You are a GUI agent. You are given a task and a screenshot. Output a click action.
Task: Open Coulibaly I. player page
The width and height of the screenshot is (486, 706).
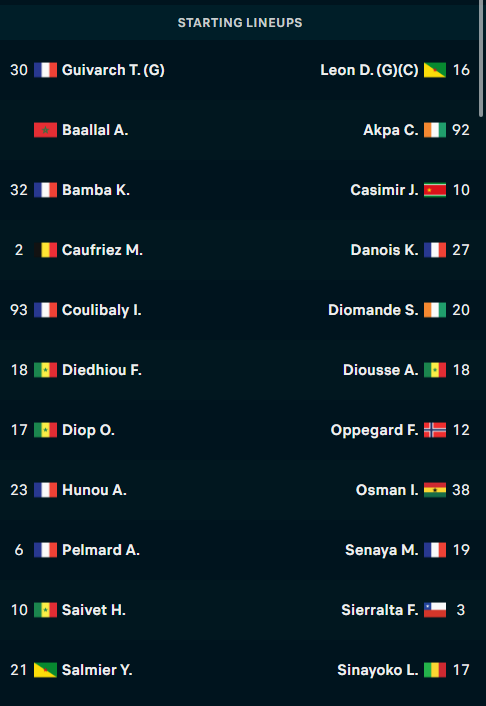coord(102,310)
